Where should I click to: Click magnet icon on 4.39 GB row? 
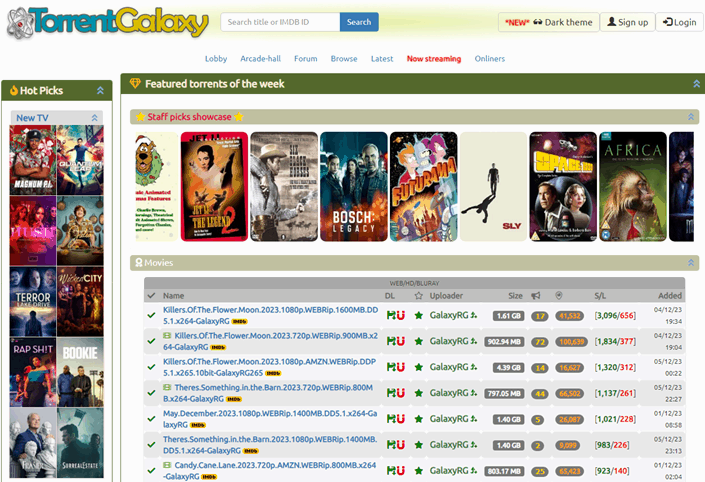tap(401, 367)
